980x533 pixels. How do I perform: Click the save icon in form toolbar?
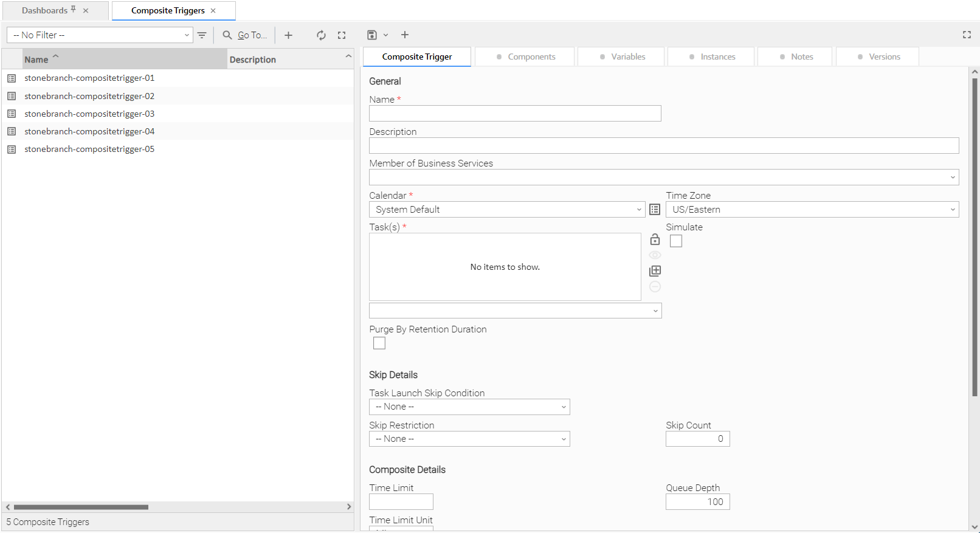(372, 35)
